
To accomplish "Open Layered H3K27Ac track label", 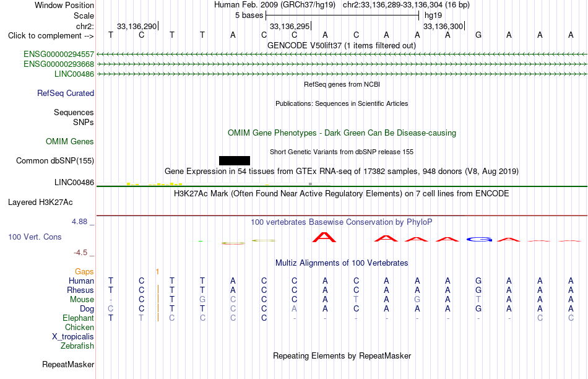I will point(40,203).
